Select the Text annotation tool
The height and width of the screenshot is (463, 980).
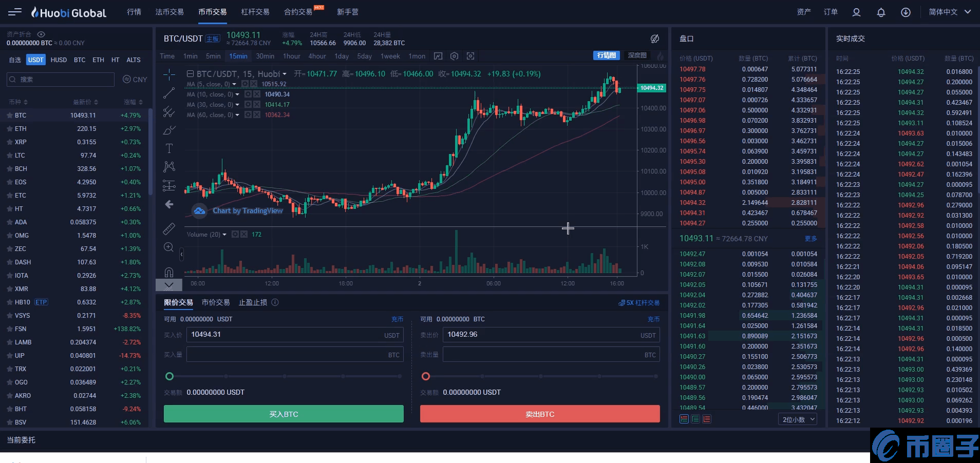(169, 149)
